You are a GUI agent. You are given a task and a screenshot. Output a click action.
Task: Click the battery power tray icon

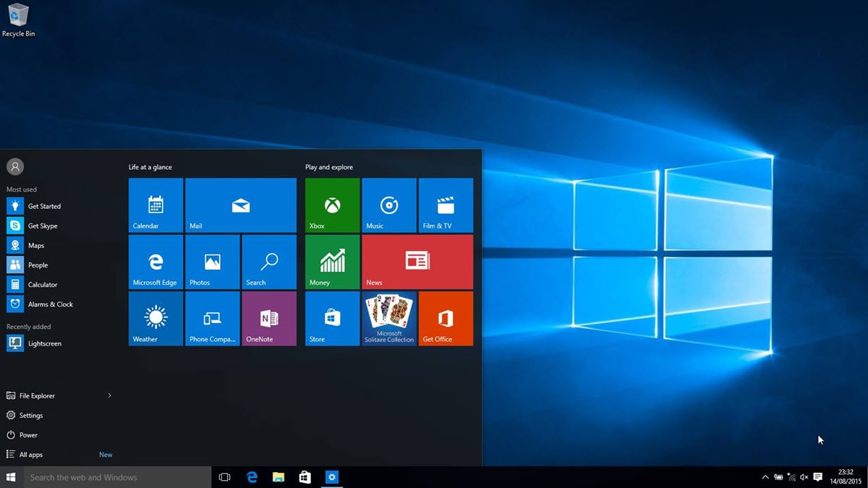(778, 477)
